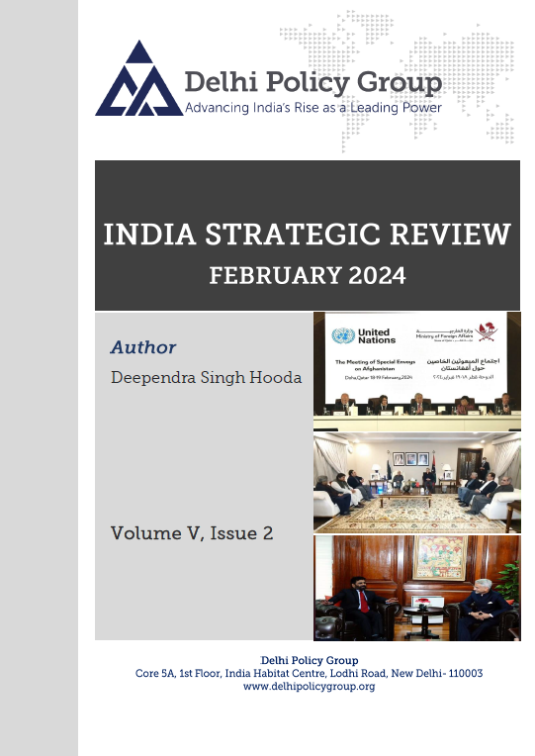This screenshot has width=535, height=756.
Task: Click the Delhi Policy Group triangle logo
Action: pos(138,78)
